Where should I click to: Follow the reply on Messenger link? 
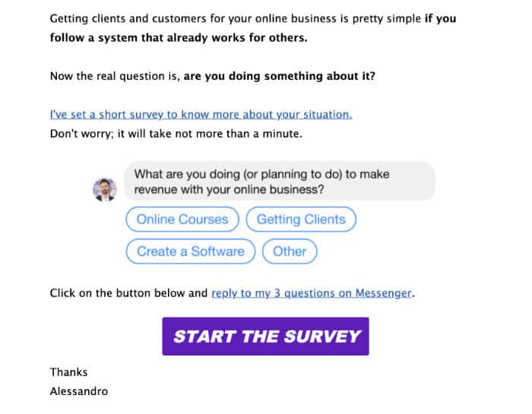tap(311, 293)
